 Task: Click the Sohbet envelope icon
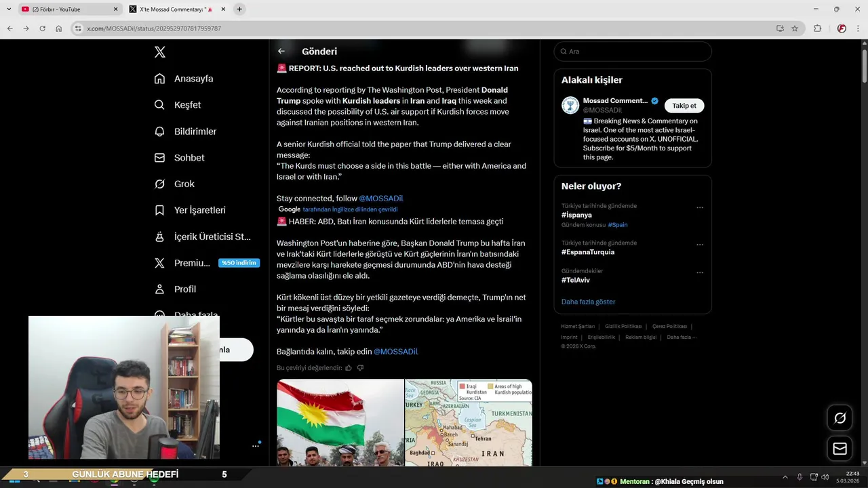click(x=159, y=157)
